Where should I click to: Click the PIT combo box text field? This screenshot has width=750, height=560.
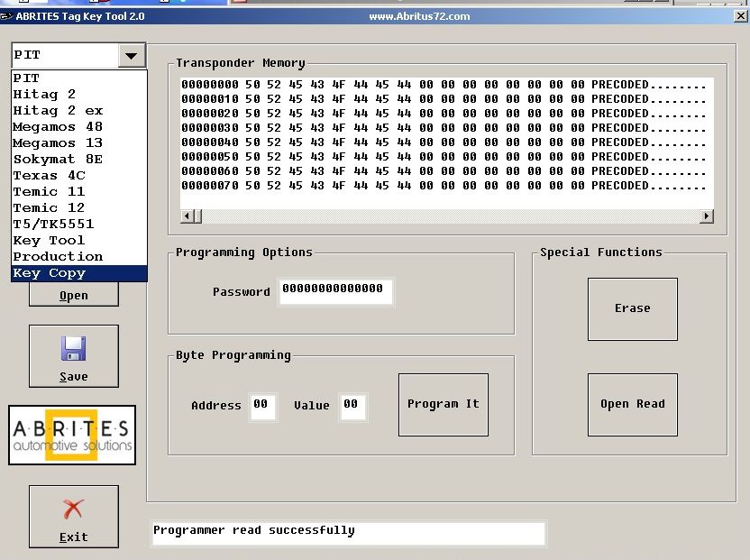pos(66,56)
